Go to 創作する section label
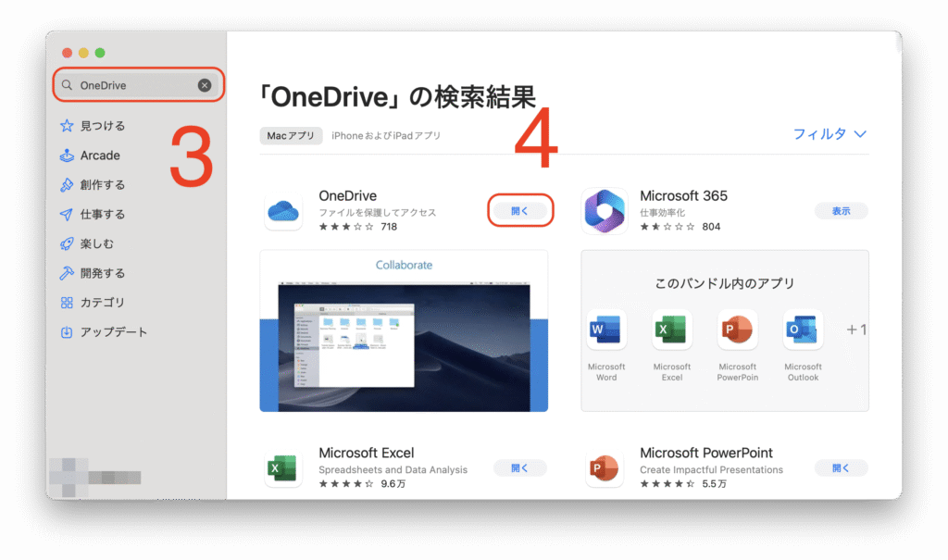 tap(103, 185)
